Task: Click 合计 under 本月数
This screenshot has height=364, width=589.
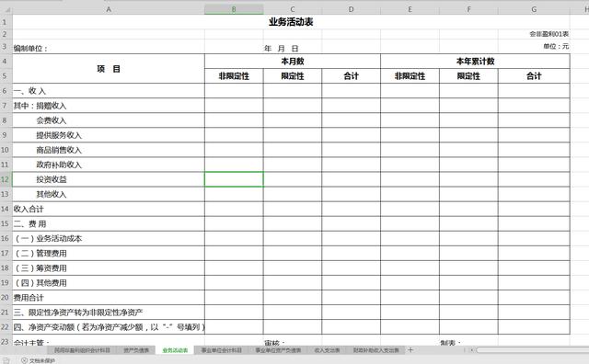Action: coord(351,76)
